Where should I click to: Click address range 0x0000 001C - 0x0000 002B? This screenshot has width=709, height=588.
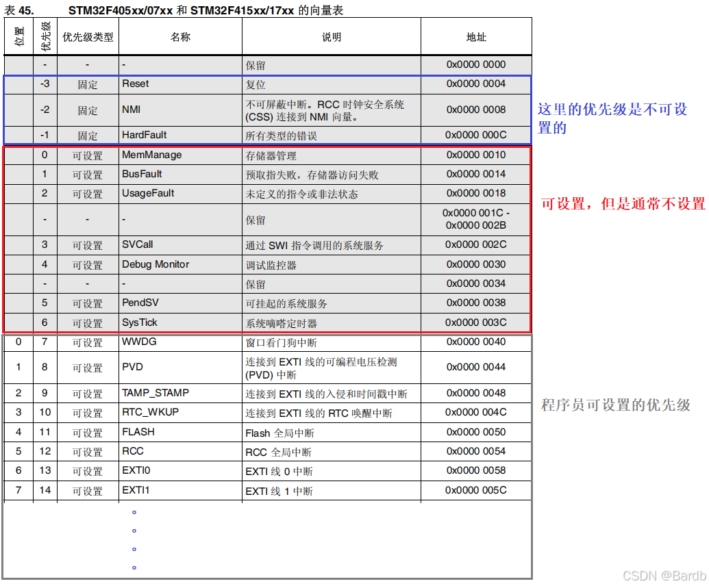(476, 219)
